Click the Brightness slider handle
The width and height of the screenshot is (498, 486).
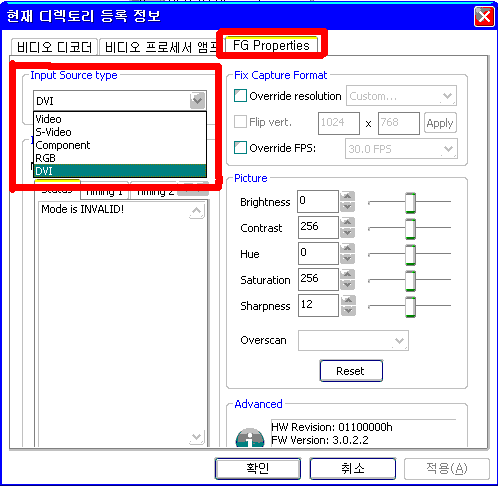[x=410, y=202]
